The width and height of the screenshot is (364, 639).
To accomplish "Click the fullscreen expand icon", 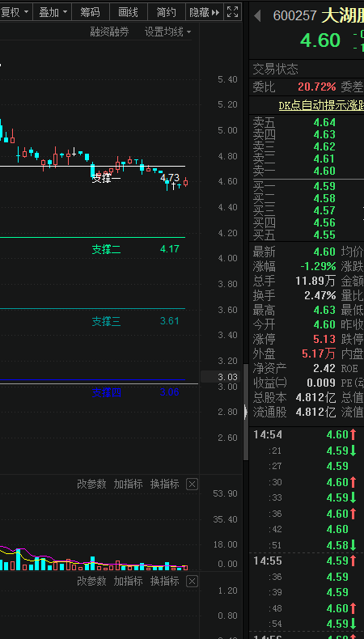I will [232, 12].
